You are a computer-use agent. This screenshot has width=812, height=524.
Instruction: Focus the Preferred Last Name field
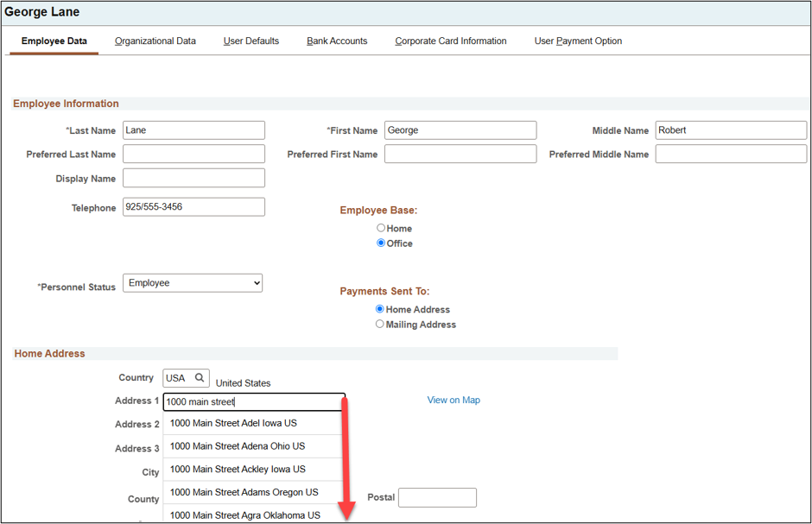tap(193, 154)
